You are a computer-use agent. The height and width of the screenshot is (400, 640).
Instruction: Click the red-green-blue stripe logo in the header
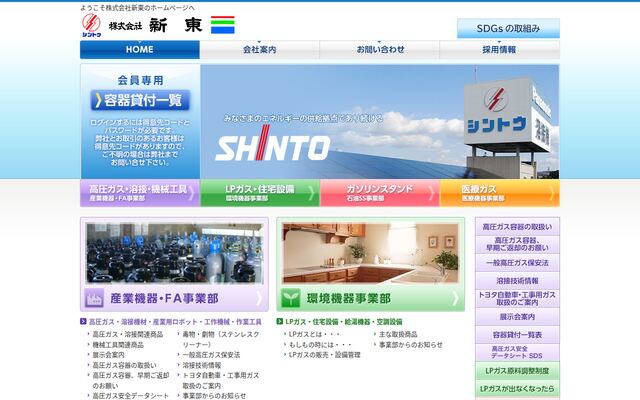[x=222, y=25]
